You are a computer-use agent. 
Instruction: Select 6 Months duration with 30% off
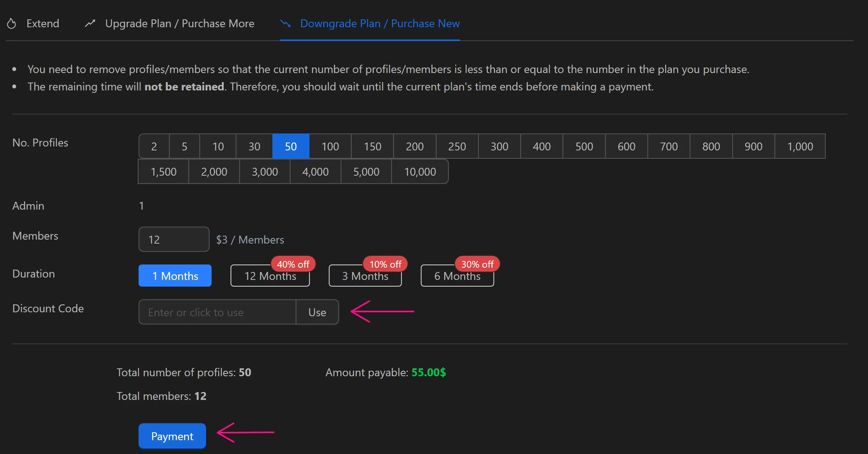pyautogui.click(x=457, y=276)
